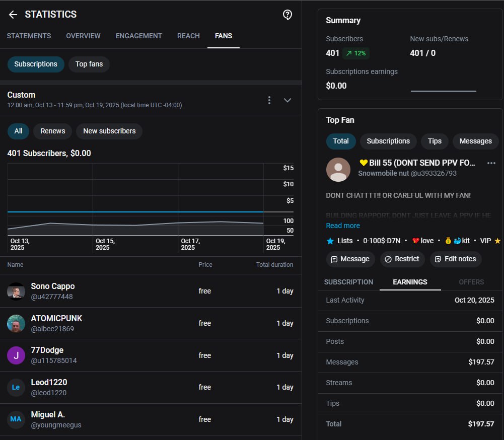Switch to Top fans view
The height and width of the screenshot is (440, 504).
89,64
